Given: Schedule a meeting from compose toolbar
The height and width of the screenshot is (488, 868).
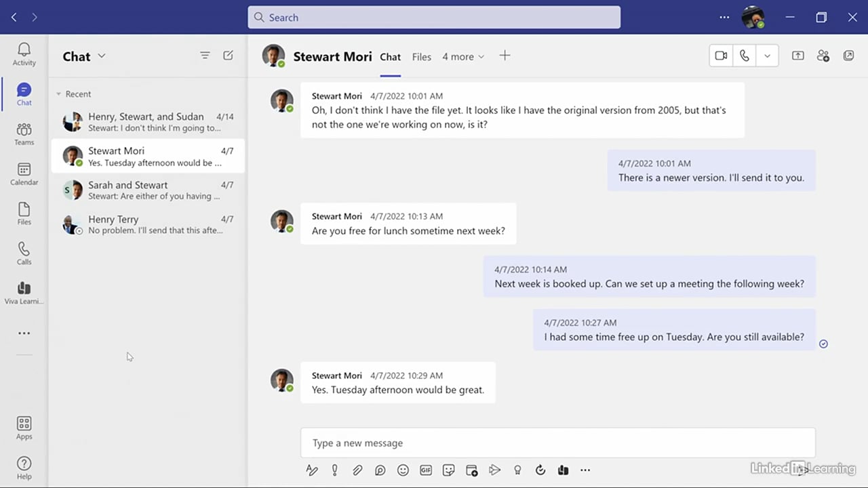Looking at the screenshot, I should pyautogui.click(x=472, y=470).
